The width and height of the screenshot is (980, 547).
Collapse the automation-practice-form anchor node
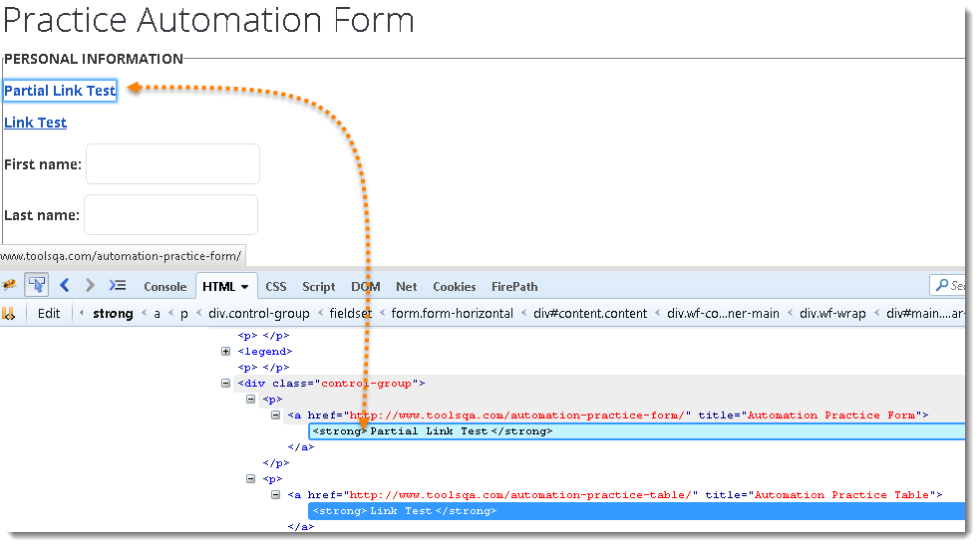click(275, 415)
